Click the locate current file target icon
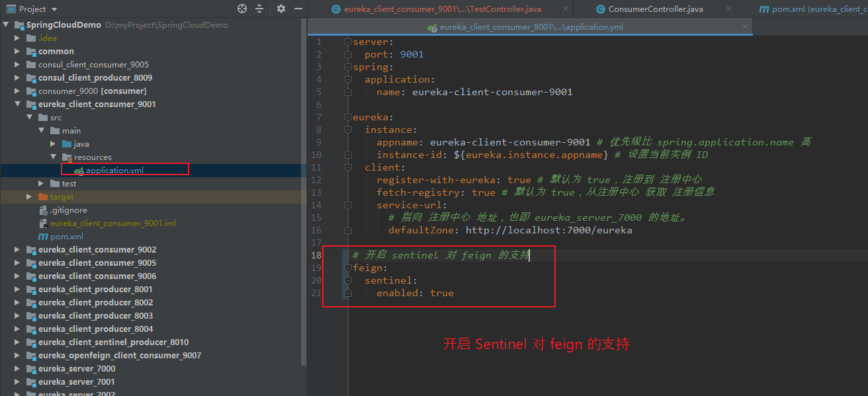Viewport: 868px width, 396px height. (242, 9)
